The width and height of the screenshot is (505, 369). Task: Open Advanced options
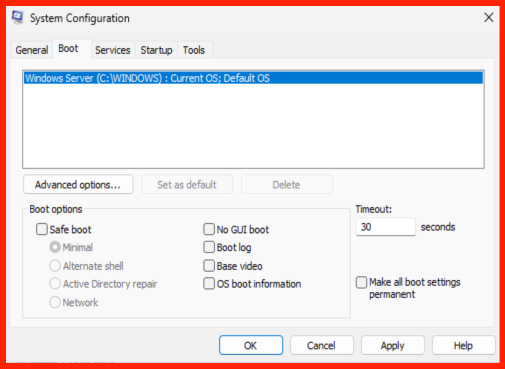(78, 184)
